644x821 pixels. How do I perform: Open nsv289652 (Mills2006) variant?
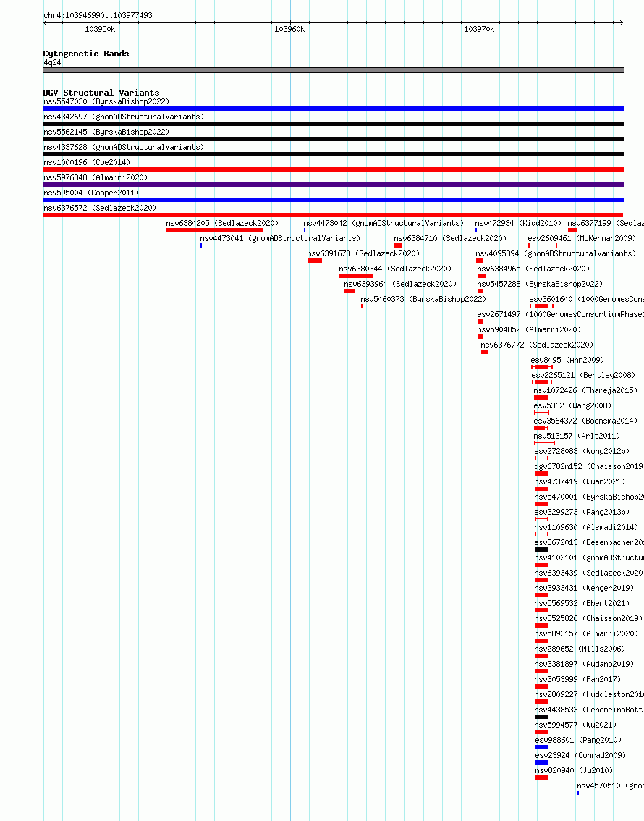click(580, 648)
